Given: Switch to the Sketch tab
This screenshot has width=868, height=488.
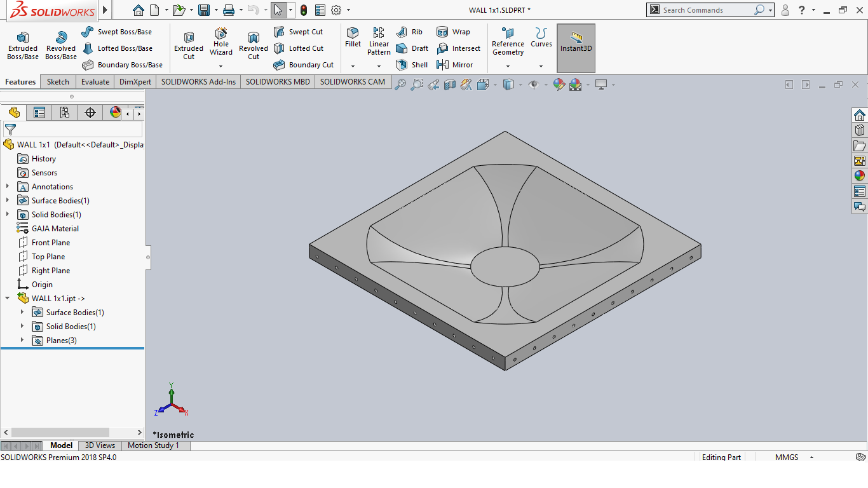Looking at the screenshot, I should pyautogui.click(x=58, y=82).
